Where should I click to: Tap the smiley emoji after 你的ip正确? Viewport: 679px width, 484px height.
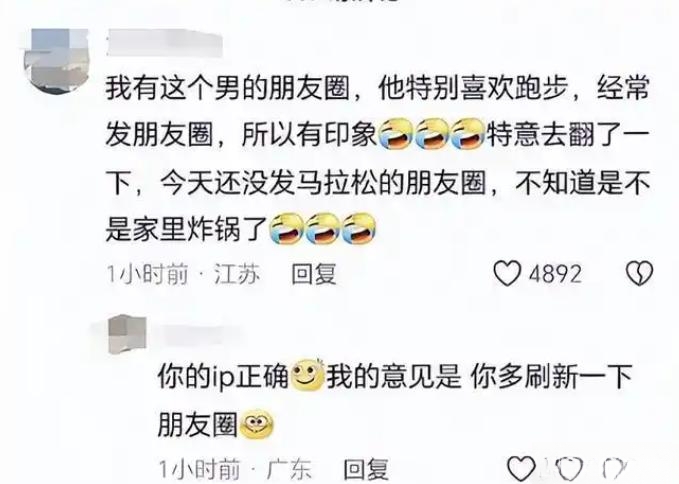[x=308, y=375]
